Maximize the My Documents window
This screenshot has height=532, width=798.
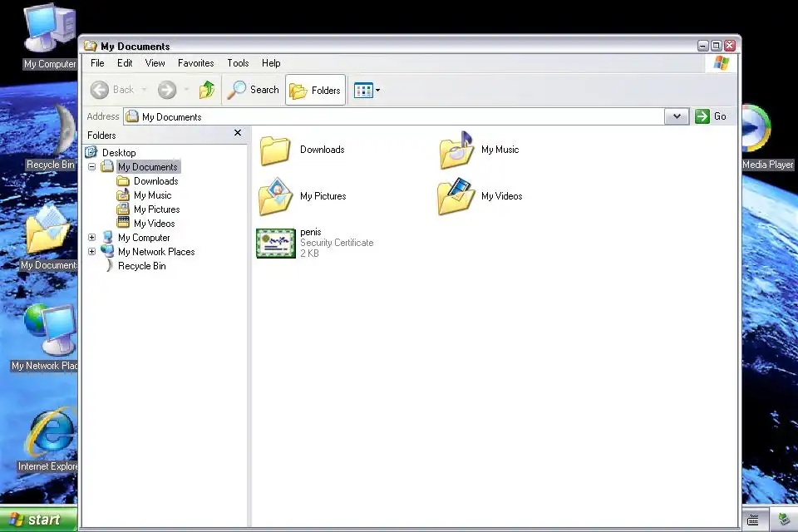click(x=716, y=46)
